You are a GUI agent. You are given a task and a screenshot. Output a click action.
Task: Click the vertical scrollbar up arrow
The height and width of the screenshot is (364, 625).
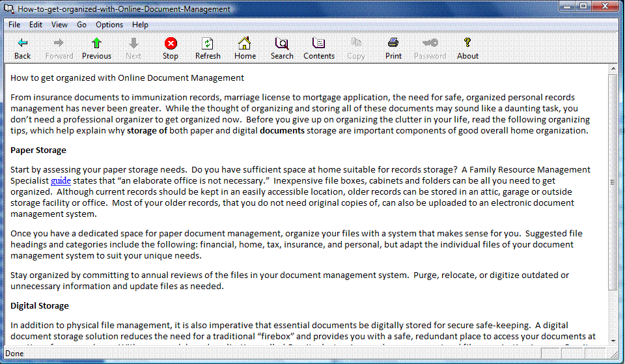[613, 69]
